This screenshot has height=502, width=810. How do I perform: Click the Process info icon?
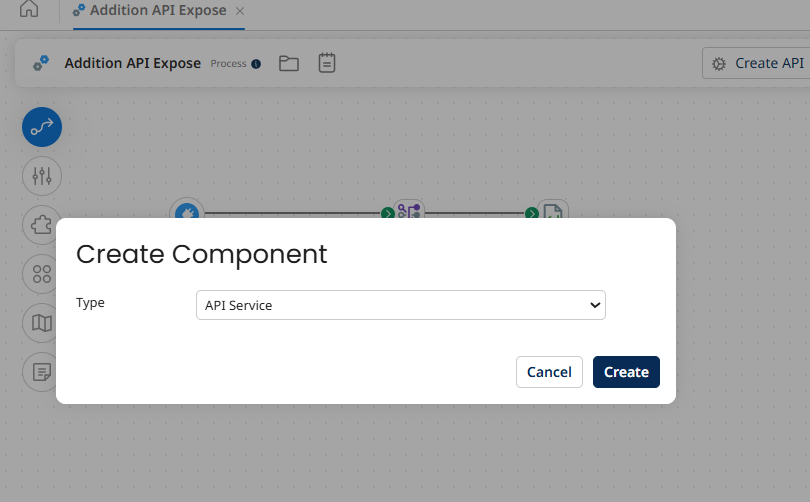[x=256, y=64]
